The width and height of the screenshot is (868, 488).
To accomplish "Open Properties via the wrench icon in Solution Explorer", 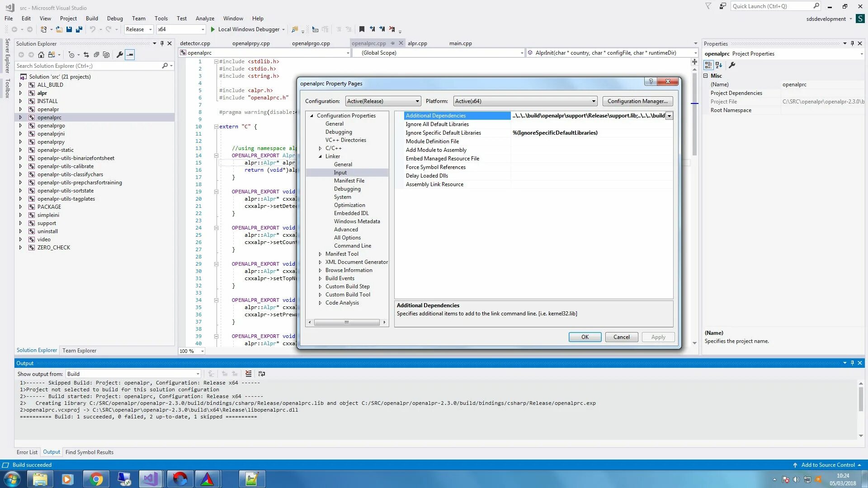I will coord(120,55).
